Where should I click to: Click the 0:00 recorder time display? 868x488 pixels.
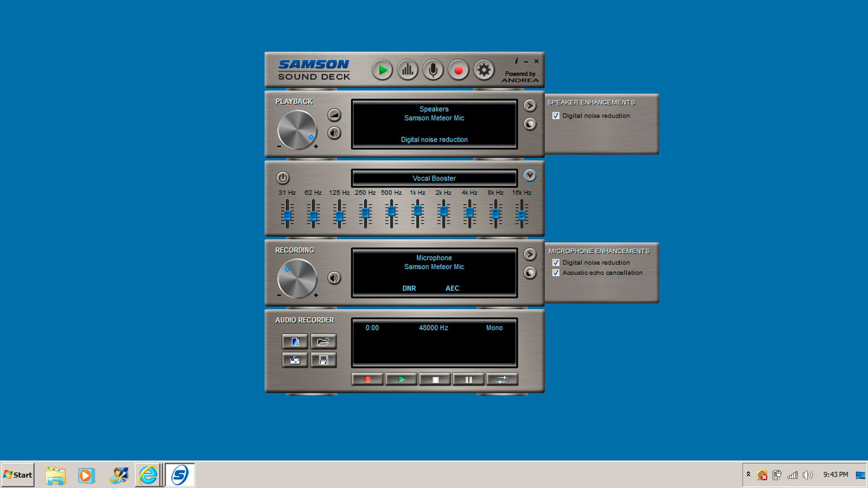(372, 328)
